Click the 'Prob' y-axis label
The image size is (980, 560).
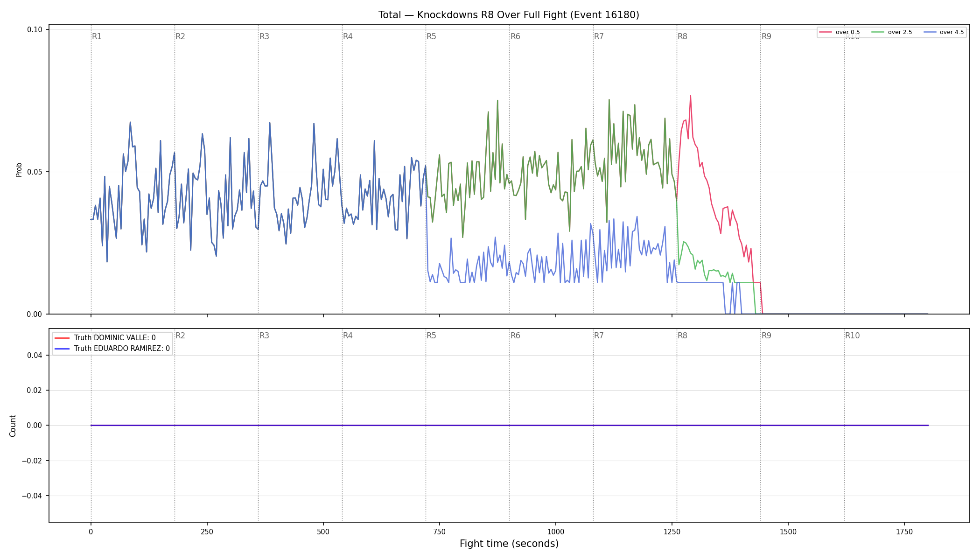tap(19, 169)
